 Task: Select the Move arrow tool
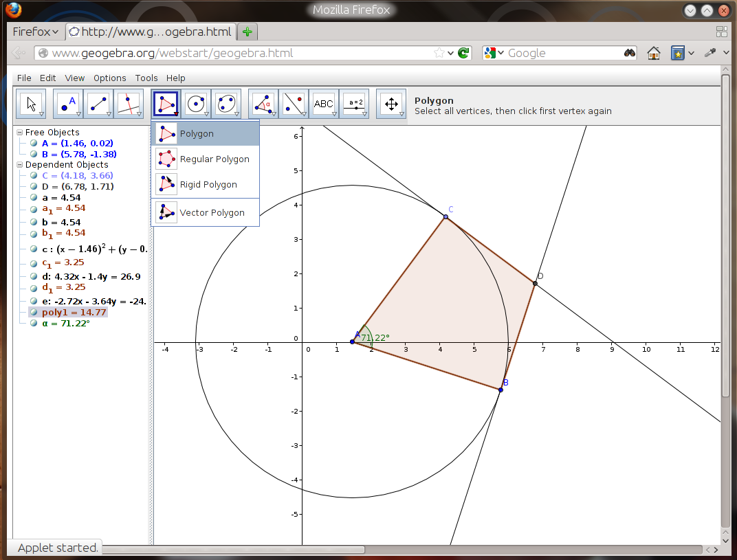click(31, 103)
